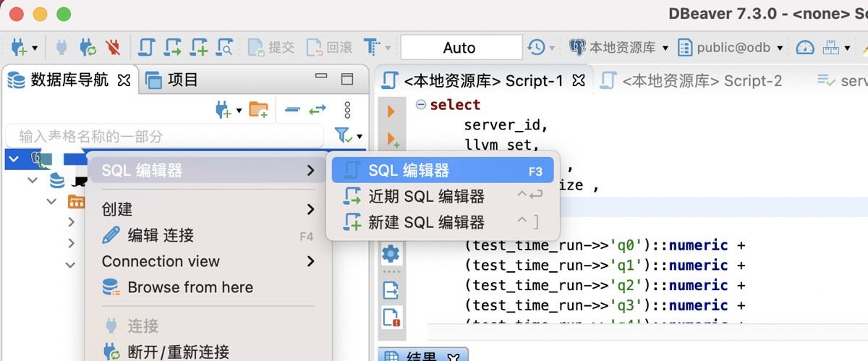Collapse the database node under connection
This screenshot has height=361, width=868.
[33, 180]
